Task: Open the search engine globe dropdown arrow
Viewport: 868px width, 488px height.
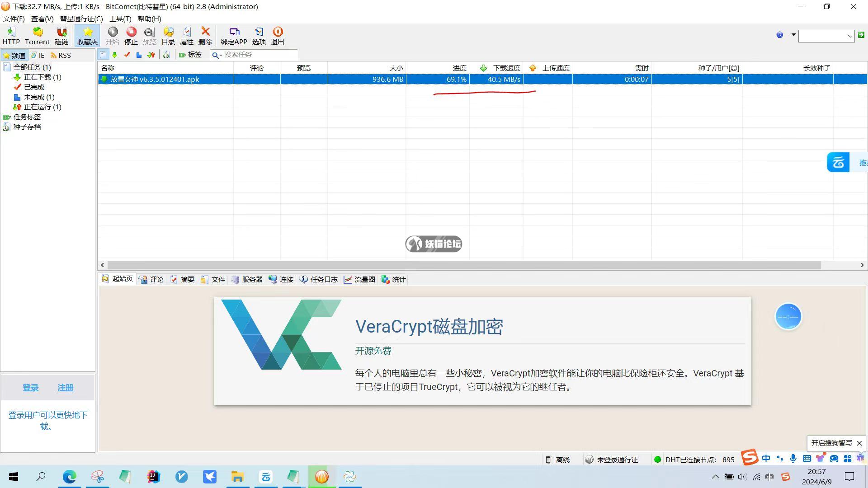Action: (793, 35)
